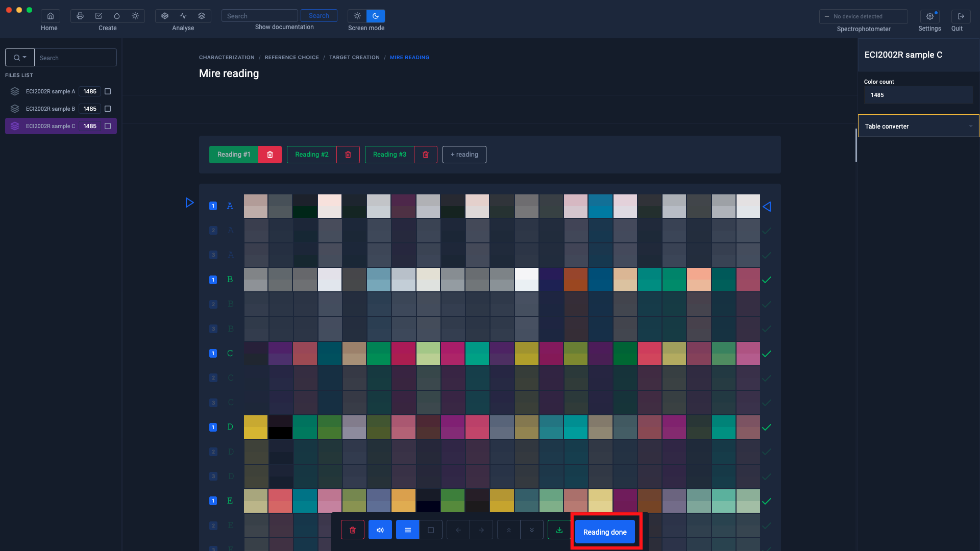Click the Quit icon
980x551 pixels.
[961, 16]
